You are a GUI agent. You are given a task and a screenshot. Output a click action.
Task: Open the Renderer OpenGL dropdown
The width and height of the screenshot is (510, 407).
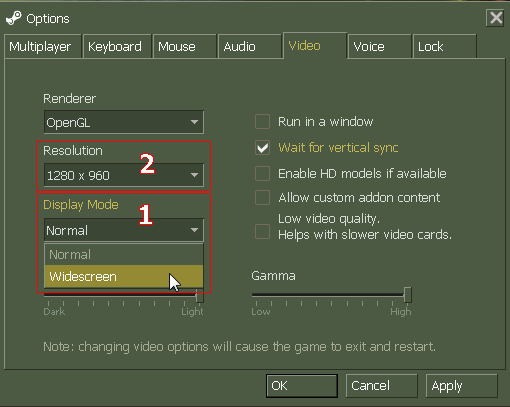coord(124,122)
